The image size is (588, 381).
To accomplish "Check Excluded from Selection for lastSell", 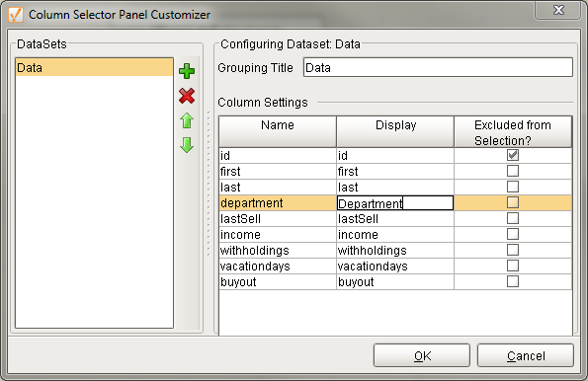I will pos(513,218).
